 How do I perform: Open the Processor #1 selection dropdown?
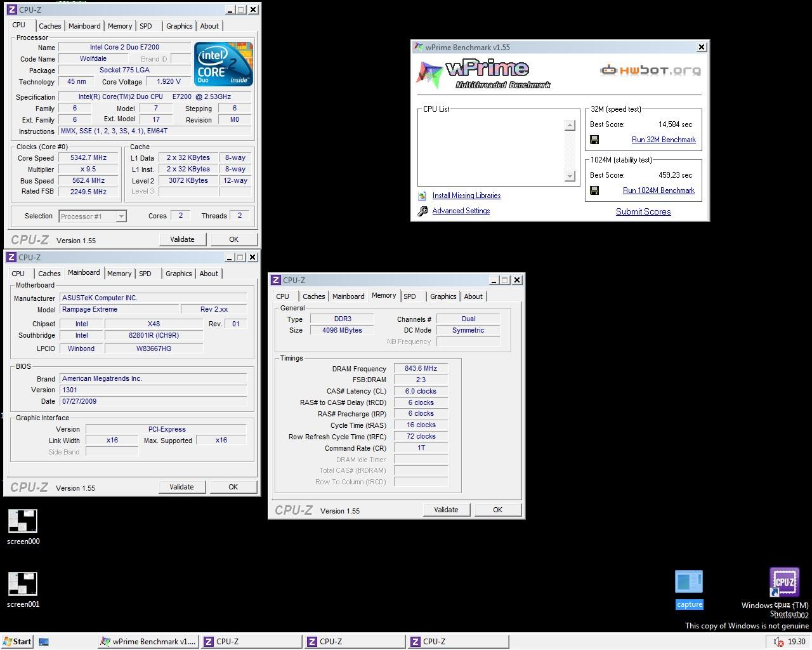click(93, 216)
